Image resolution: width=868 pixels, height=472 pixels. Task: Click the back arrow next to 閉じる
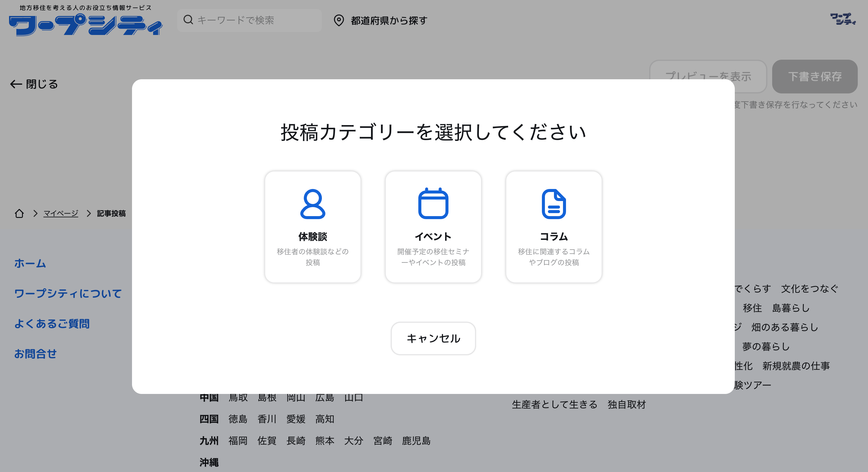[x=16, y=84]
